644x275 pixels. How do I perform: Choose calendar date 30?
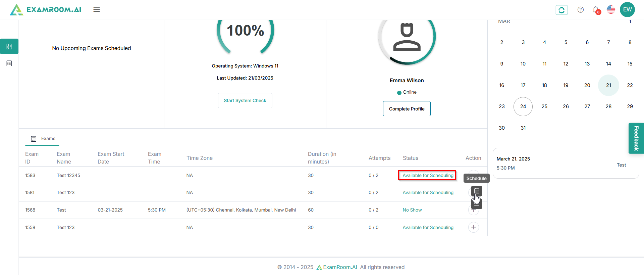click(x=502, y=128)
